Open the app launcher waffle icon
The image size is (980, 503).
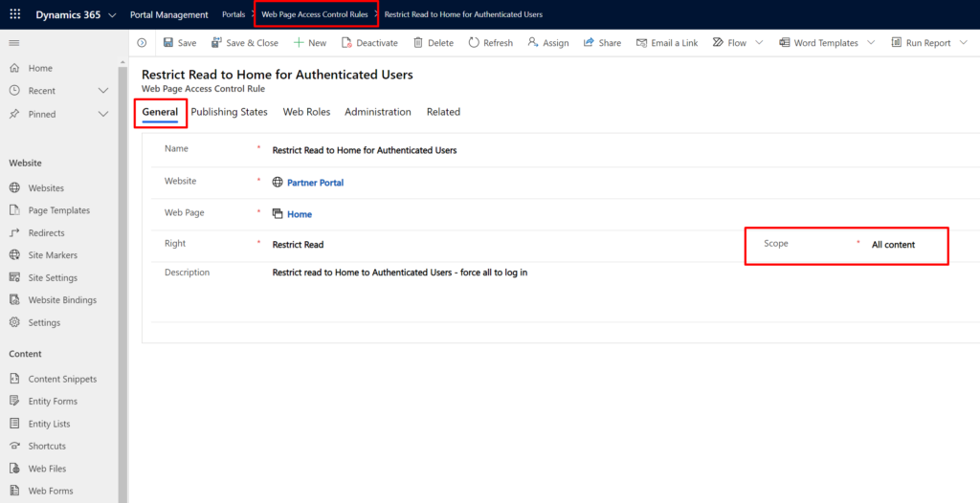click(15, 14)
